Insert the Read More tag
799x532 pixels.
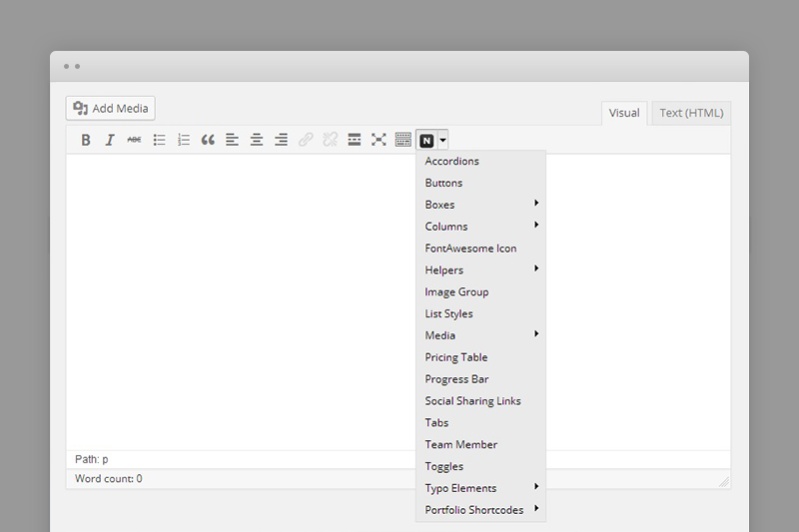(355, 140)
